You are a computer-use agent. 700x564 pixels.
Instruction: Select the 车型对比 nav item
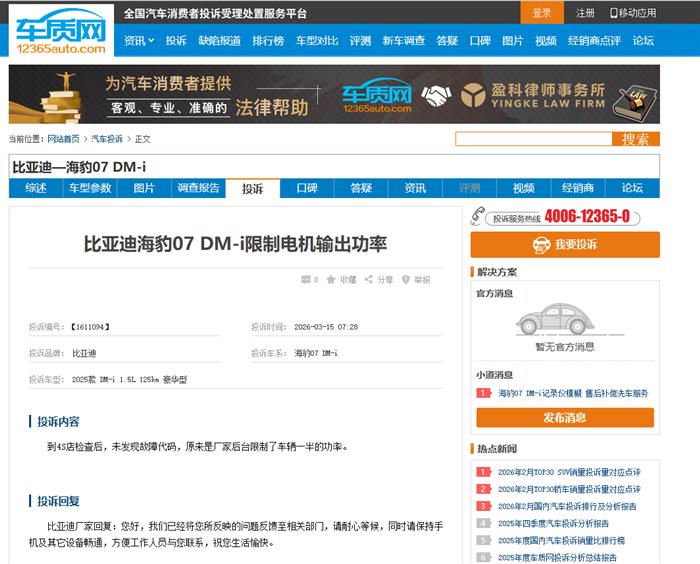click(317, 41)
